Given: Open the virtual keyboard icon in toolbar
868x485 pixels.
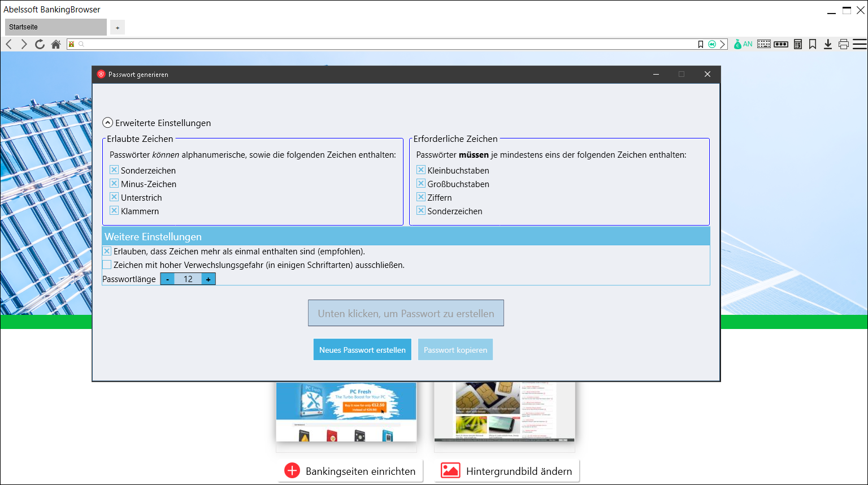Looking at the screenshot, I should 764,44.
